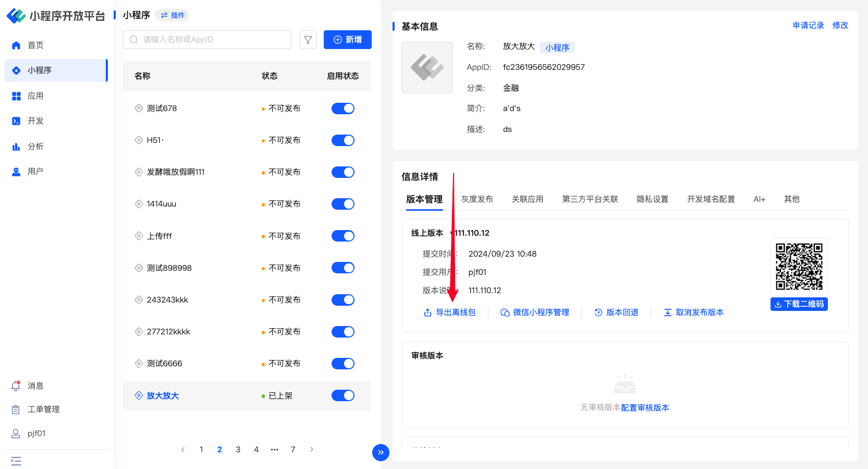Go to previous page with left chevron
Image resolution: width=868 pixels, height=469 pixels.
click(183, 450)
